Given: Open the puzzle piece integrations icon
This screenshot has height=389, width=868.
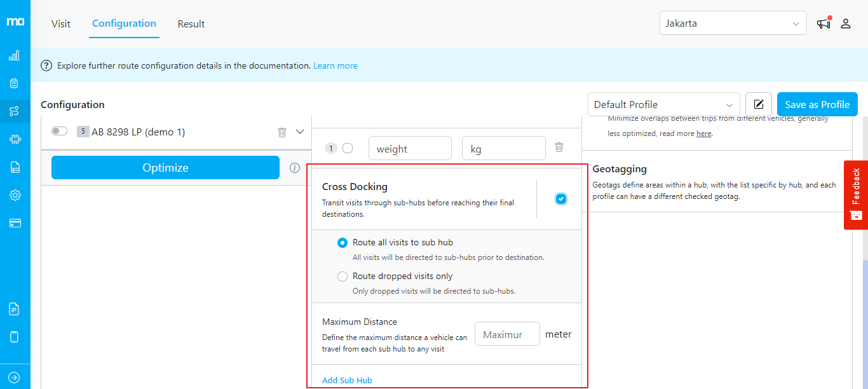Looking at the screenshot, I should pos(14,140).
